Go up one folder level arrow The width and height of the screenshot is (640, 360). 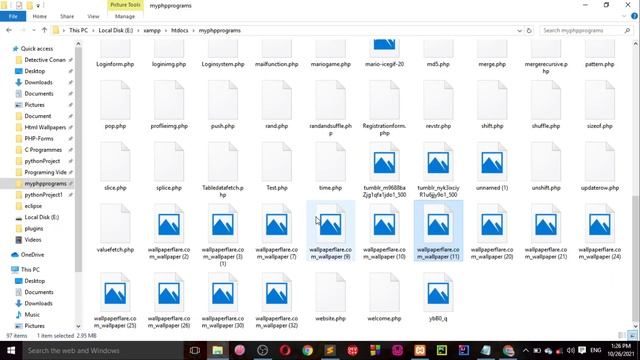44,30
